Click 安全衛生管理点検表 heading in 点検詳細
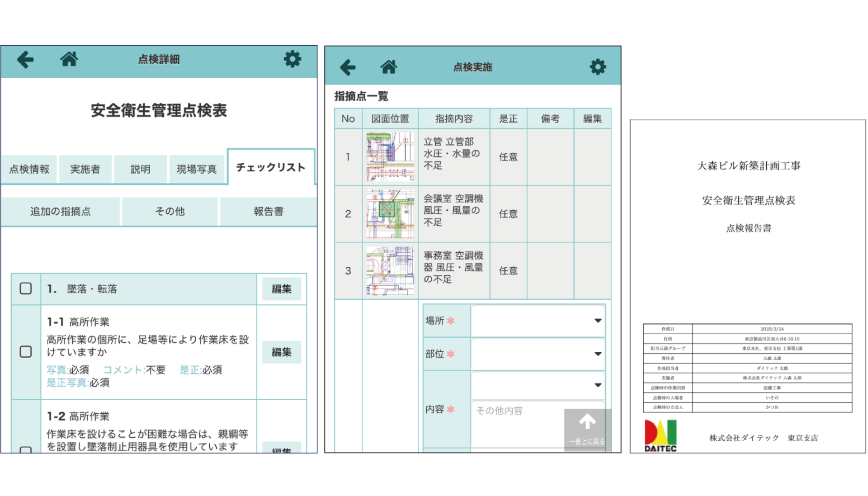 [159, 110]
